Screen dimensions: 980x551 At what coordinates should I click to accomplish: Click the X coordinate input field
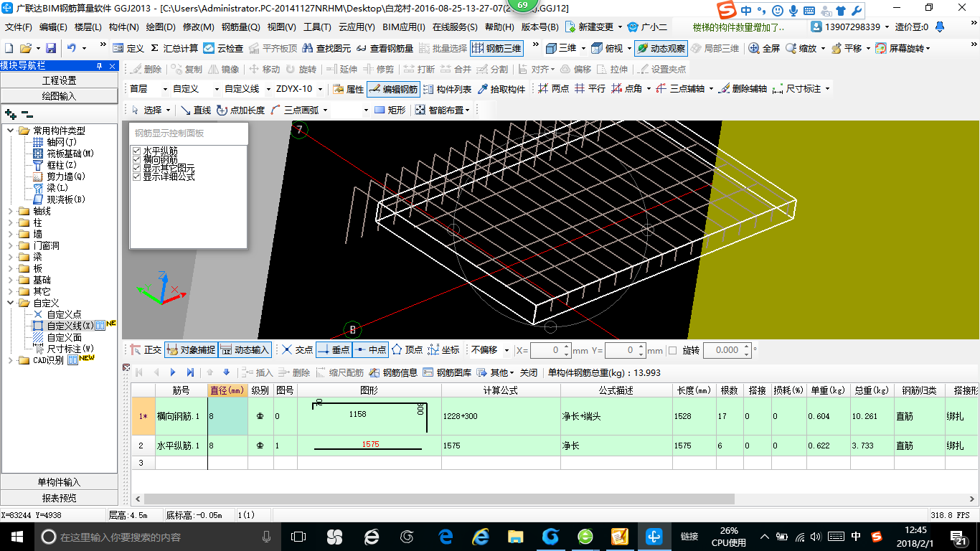click(550, 350)
